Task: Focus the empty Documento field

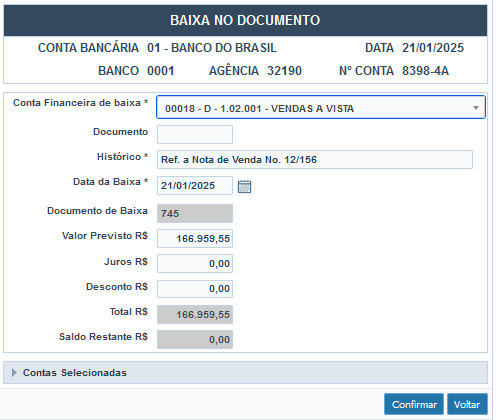Action: coord(195,134)
